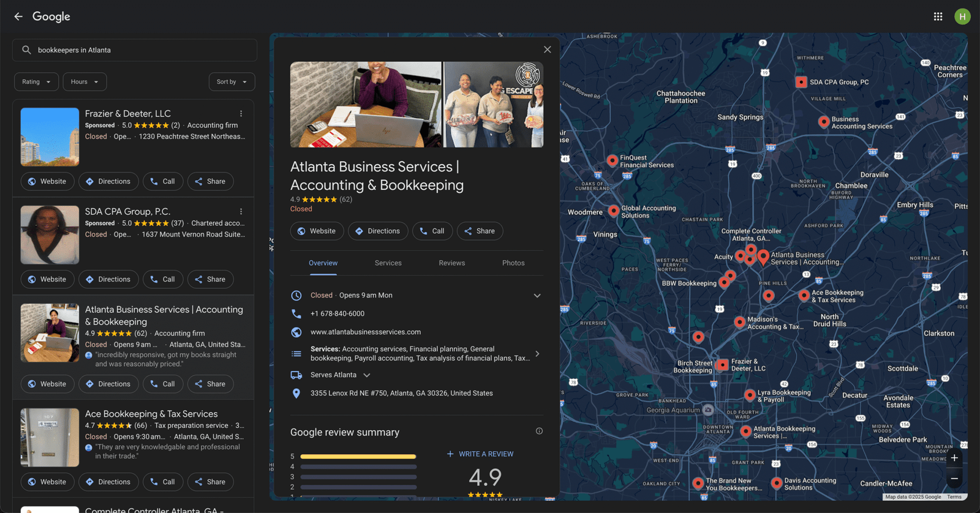Open the team photo with Escape sign

pos(494,105)
